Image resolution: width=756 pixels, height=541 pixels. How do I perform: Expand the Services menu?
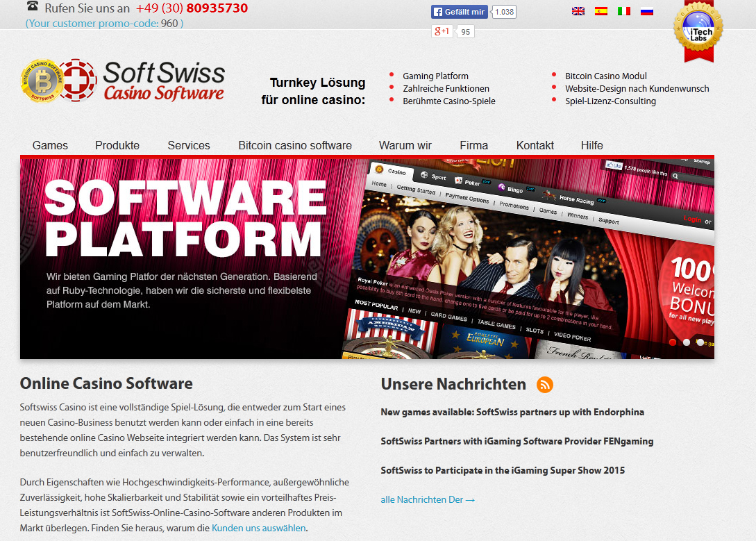coord(189,145)
